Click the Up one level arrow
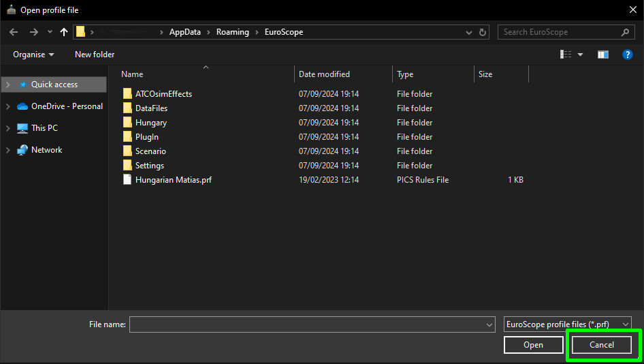 (x=64, y=32)
